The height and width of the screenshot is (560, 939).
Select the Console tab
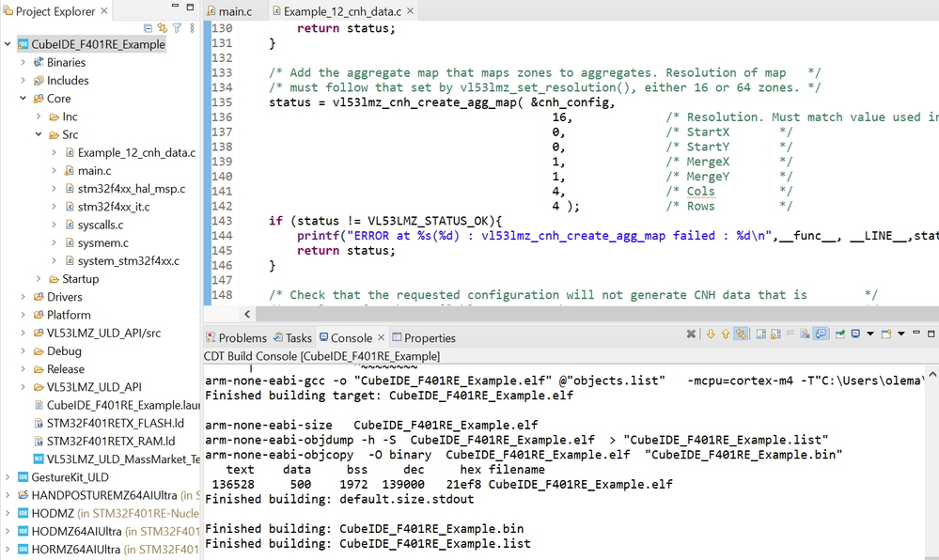[x=346, y=338]
